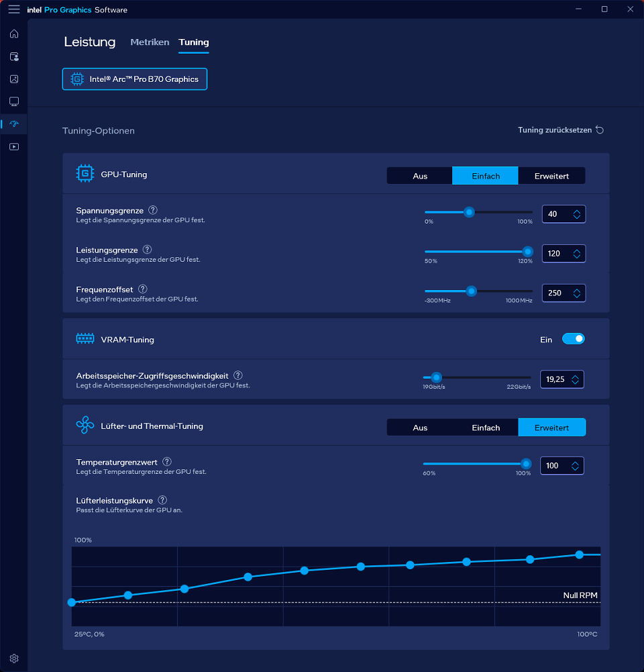Set Lüfter- und Thermal-Tuning to Erweitert
The height and width of the screenshot is (672, 644).
(551, 427)
